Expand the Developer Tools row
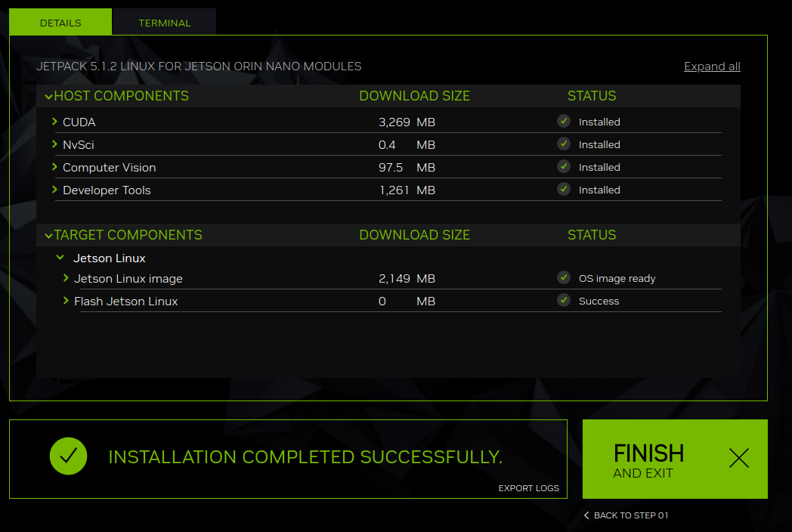Screen dimensions: 792x532 54,190
